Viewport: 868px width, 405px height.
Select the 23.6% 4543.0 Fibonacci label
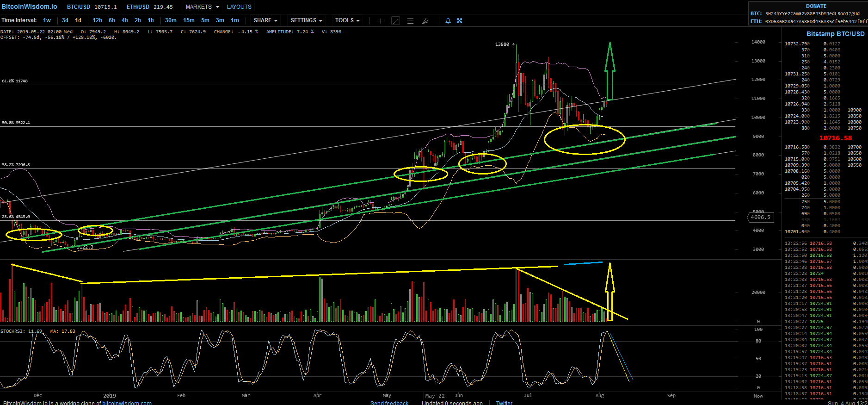(16, 217)
